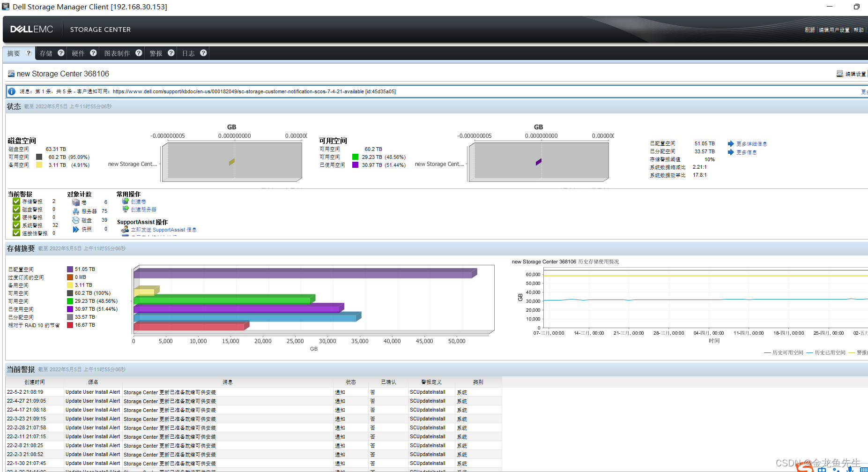Select alert row dated 22-4-27 21:09:05
Screen dimensions: 868x472
coord(253,401)
